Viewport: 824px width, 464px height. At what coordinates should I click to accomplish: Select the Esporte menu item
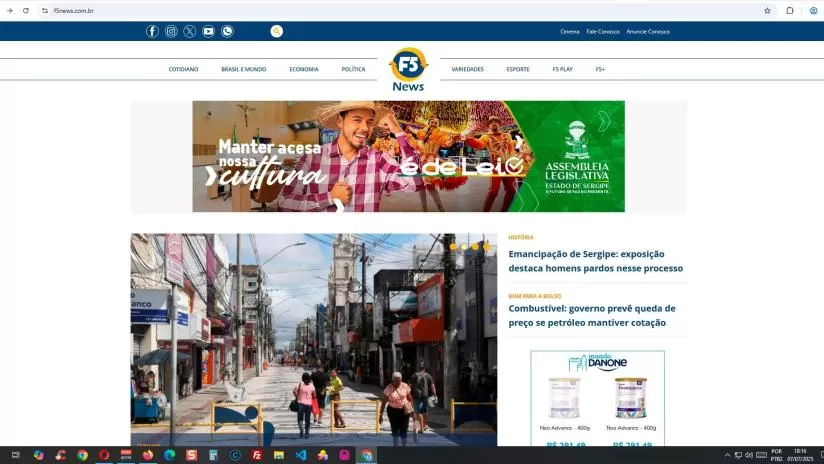tap(518, 69)
